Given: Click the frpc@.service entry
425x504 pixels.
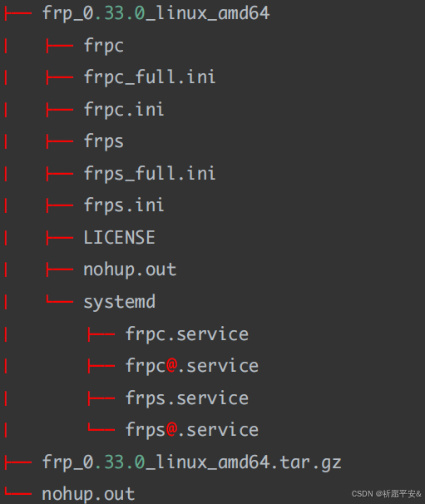Looking at the screenshot, I should [x=192, y=367].
